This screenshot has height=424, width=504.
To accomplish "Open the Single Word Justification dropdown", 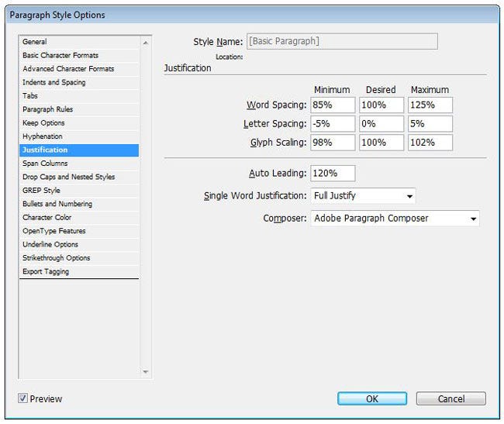I will click(363, 196).
